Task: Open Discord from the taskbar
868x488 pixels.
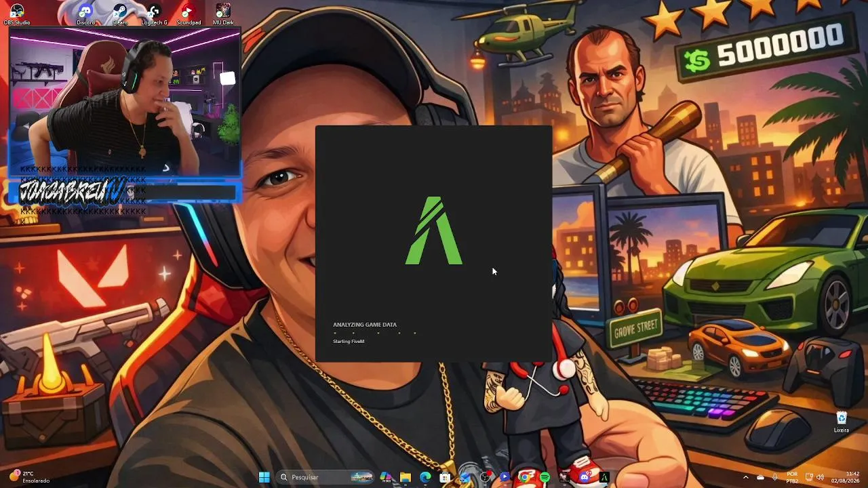Action: coord(584,477)
